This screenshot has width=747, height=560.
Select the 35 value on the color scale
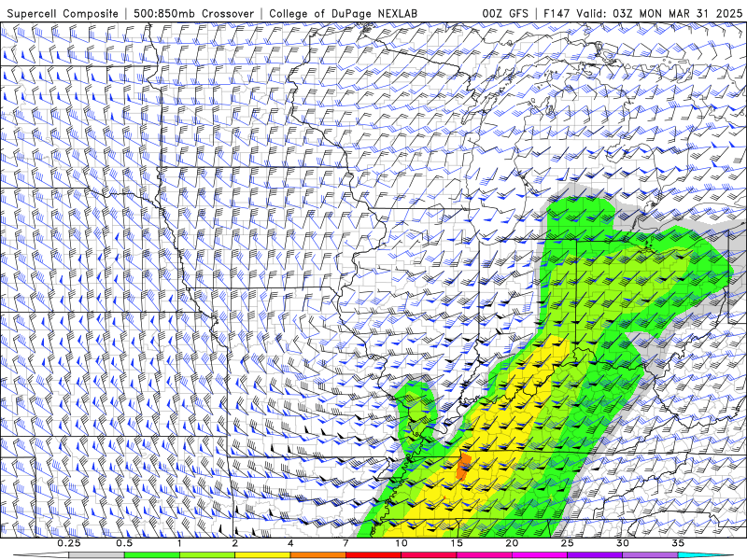[678, 543]
